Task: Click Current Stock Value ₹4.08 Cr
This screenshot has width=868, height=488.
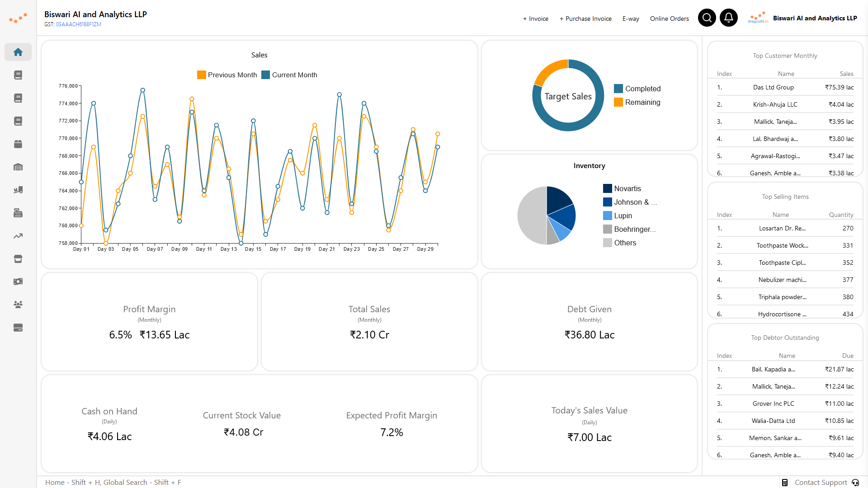Action: [243, 432]
